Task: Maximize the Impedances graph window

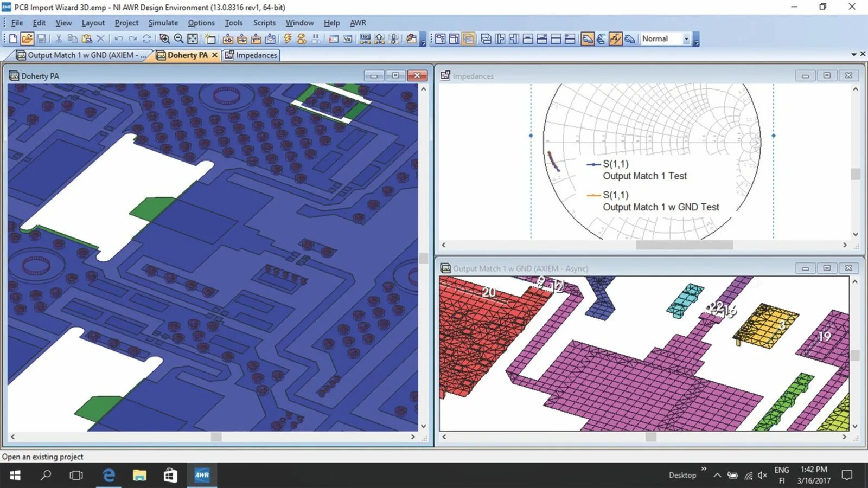Action: (827, 75)
